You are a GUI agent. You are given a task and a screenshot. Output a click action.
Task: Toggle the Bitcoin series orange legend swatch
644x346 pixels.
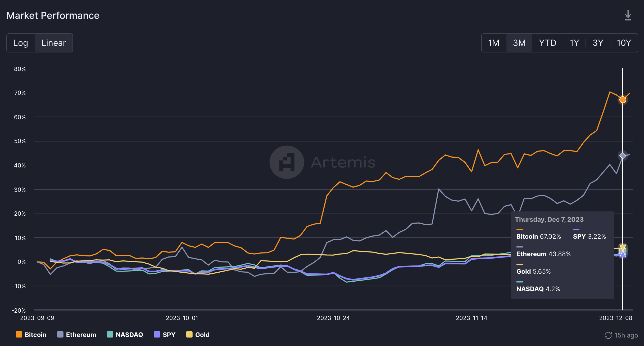(19, 335)
